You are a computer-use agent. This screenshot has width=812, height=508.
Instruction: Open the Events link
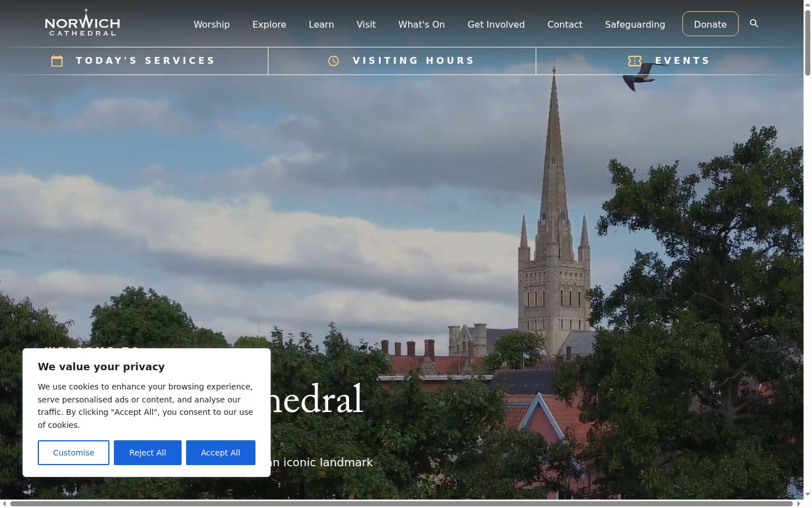[x=682, y=60]
